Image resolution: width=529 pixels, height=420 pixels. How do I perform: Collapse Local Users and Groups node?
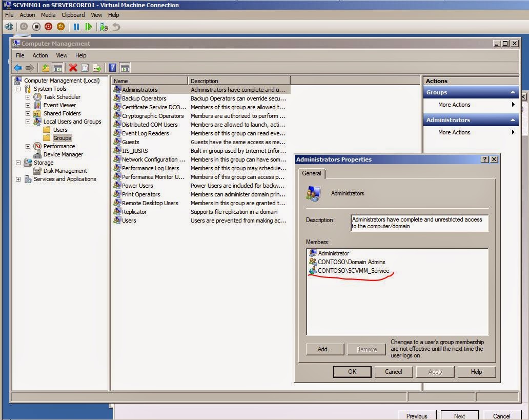(28, 122)
